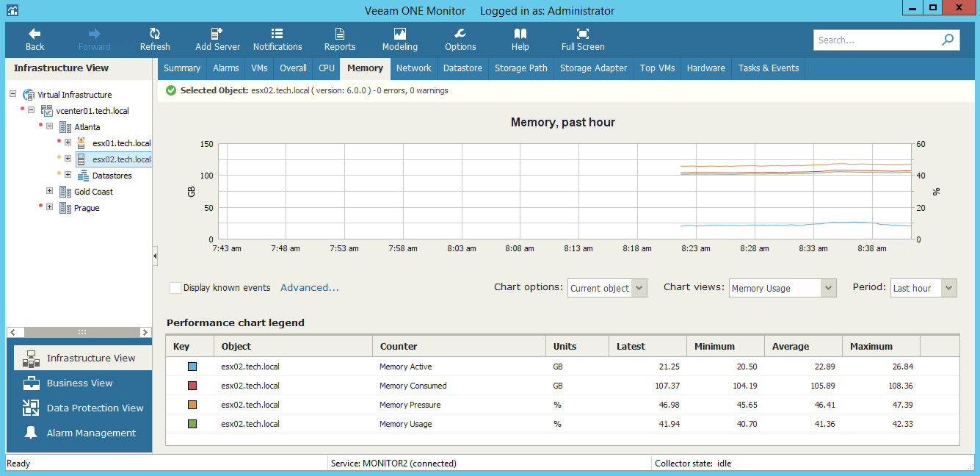Click the red Memory Consumed color key

[192, 386]
